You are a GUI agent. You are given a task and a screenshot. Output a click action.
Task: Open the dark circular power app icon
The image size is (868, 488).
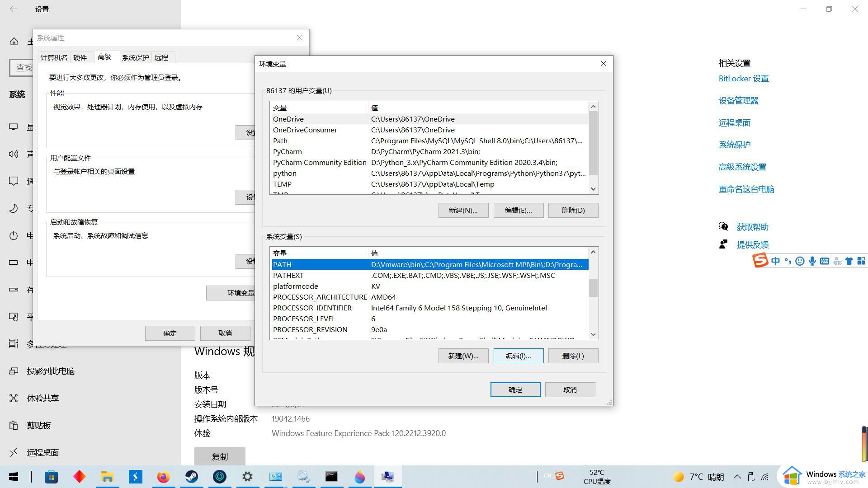[220, 477]
